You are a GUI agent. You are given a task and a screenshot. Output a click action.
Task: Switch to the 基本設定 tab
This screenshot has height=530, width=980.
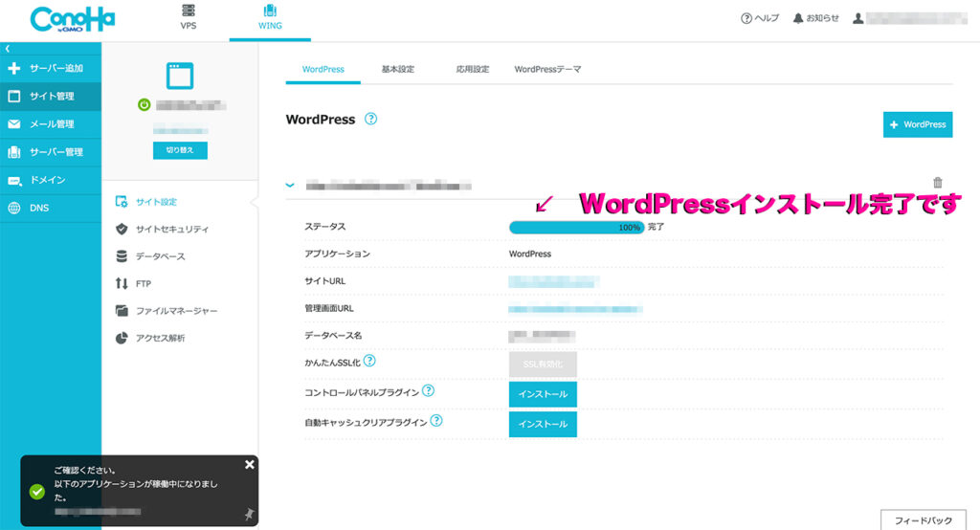[x=398, y=70]
